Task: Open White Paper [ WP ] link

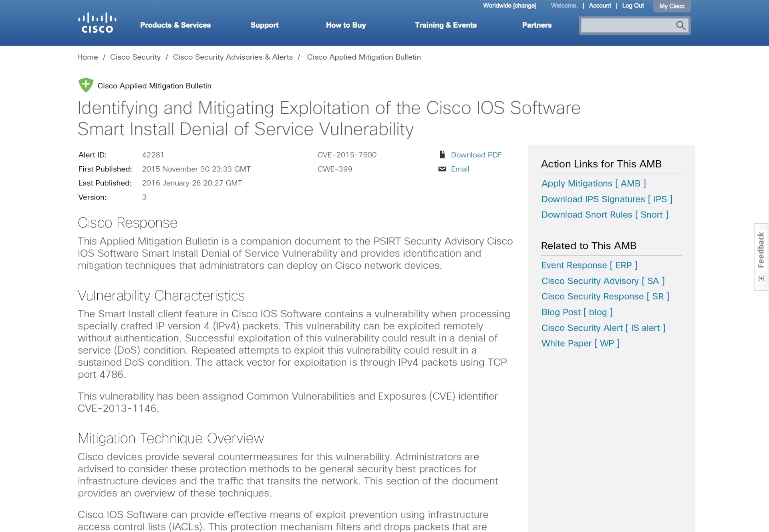Action: pos(580,343)
